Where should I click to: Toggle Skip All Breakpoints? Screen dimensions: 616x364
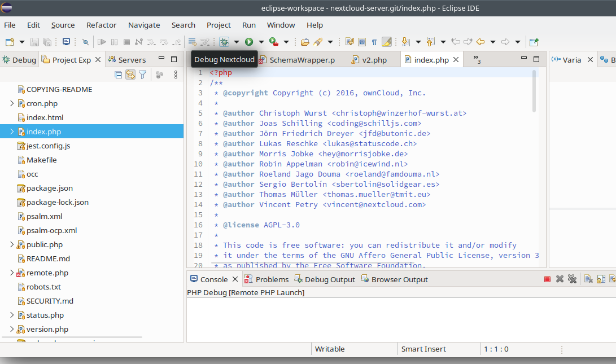(85, 42)
